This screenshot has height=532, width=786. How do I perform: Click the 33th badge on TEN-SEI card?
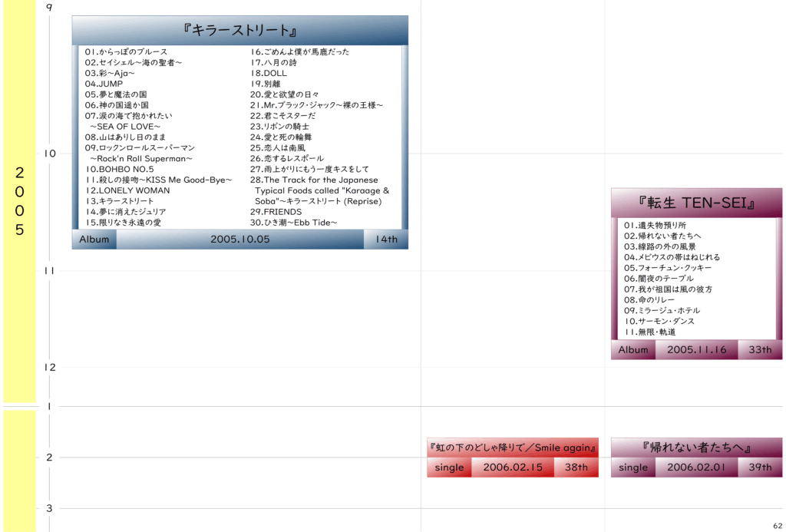coord(760,349)
